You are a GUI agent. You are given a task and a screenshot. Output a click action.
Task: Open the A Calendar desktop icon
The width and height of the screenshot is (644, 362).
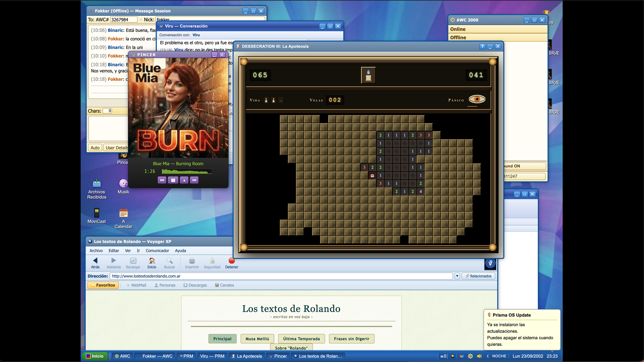[x=123, y=219]
